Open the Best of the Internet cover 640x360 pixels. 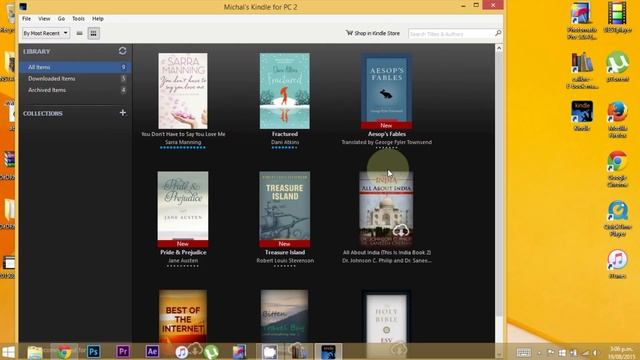(x=183, y=316)
